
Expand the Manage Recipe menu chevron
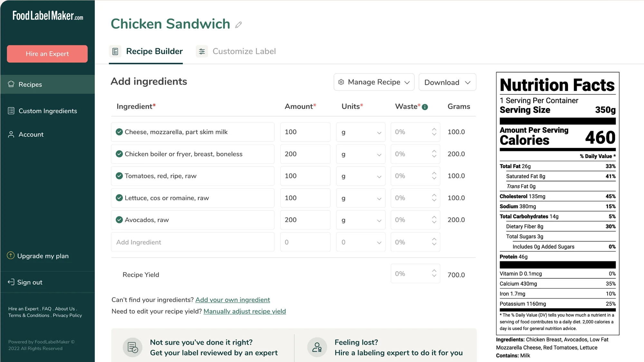coord(407,82)
